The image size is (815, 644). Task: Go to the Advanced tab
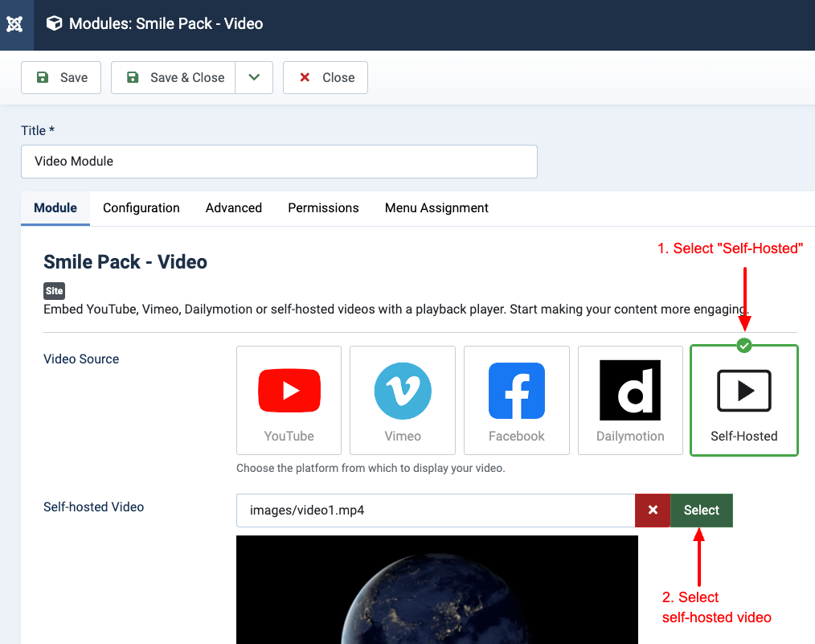pos(234,208)
